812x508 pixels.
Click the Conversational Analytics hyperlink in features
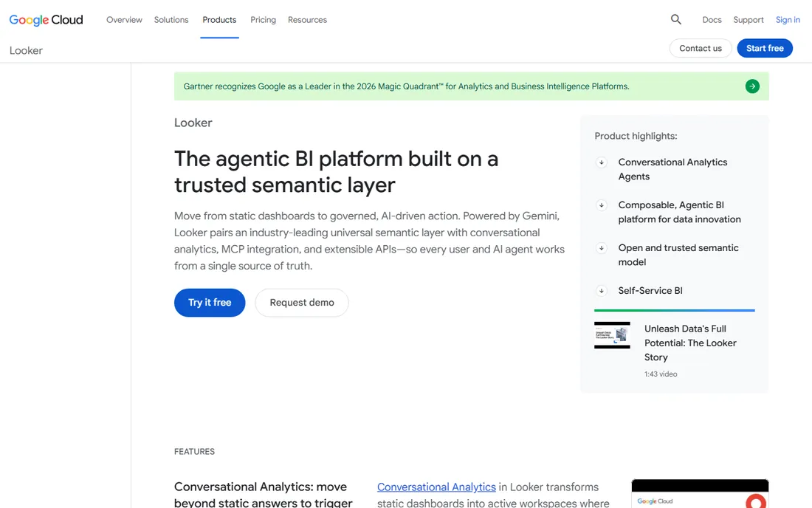pyautogui.click(x=436, y=487)
